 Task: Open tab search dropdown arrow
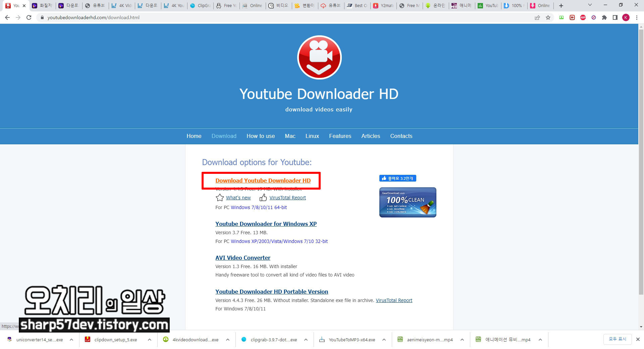point(590,5)
